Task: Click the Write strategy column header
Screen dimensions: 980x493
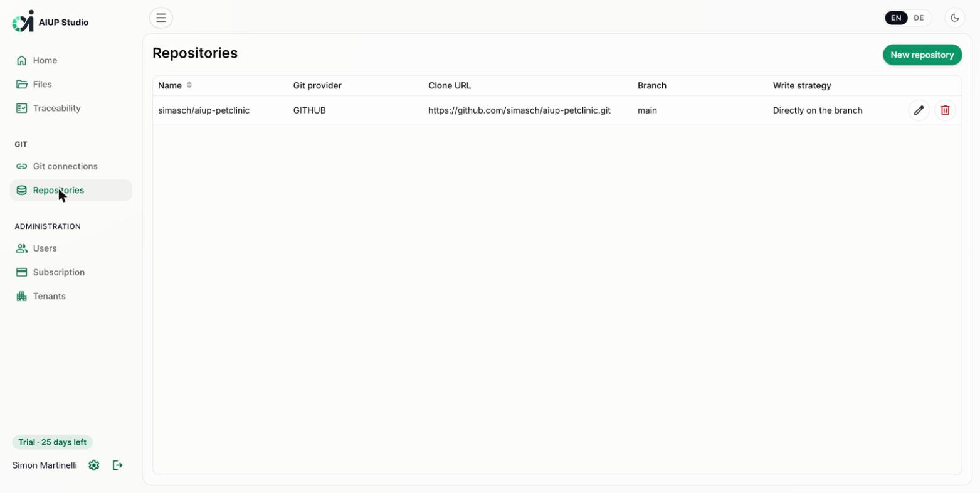Action: [x=802, y=85]
